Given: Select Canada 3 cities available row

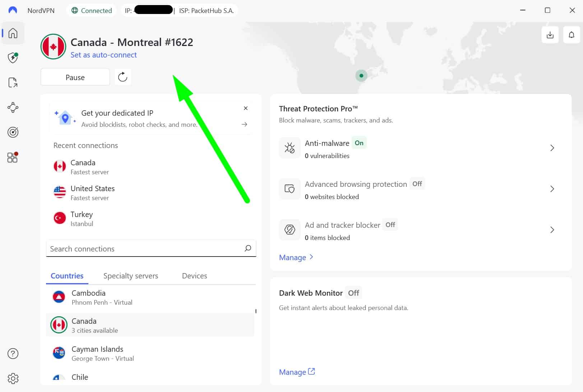Looking at the screenshot, I should click(x=150, y=325).
